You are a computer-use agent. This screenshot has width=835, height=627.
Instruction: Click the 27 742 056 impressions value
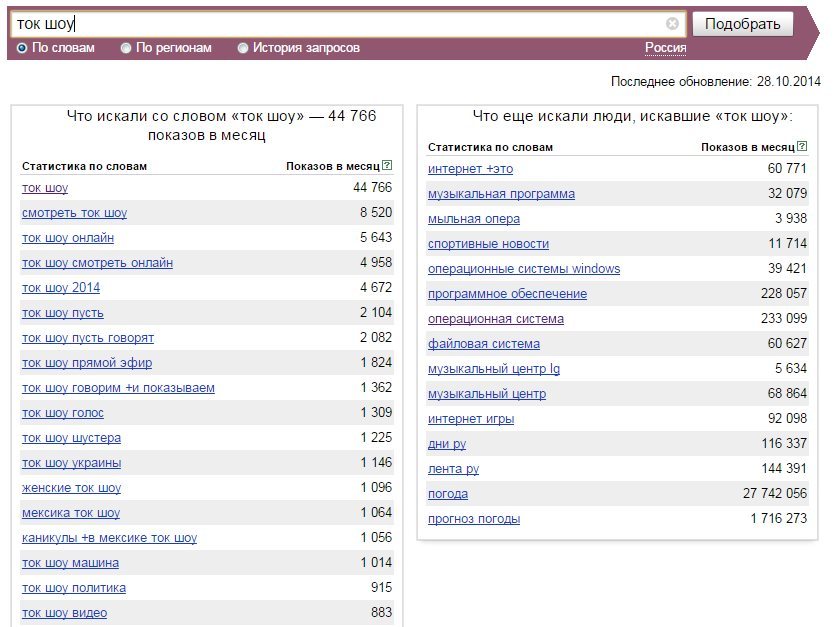775,494
